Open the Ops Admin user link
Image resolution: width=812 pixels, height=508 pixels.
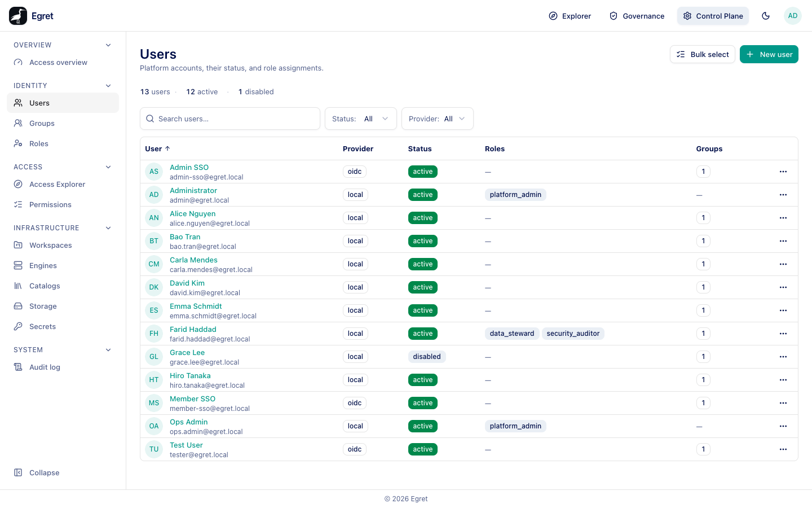[189, 422]
